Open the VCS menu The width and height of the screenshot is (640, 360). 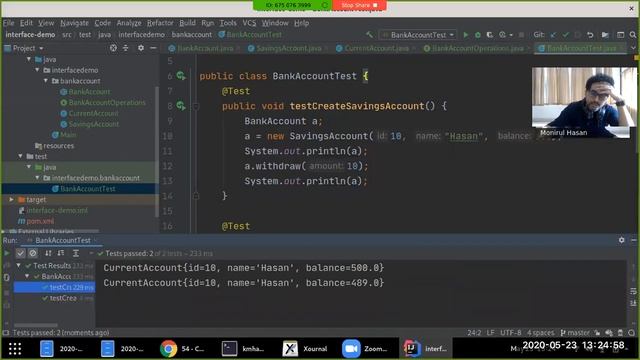(249, 23)
